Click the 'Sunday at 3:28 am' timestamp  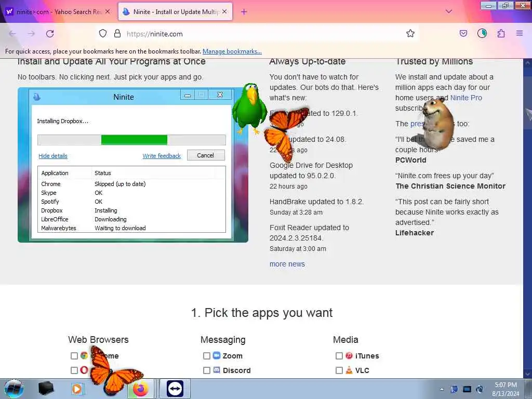[x=296, y=212]
